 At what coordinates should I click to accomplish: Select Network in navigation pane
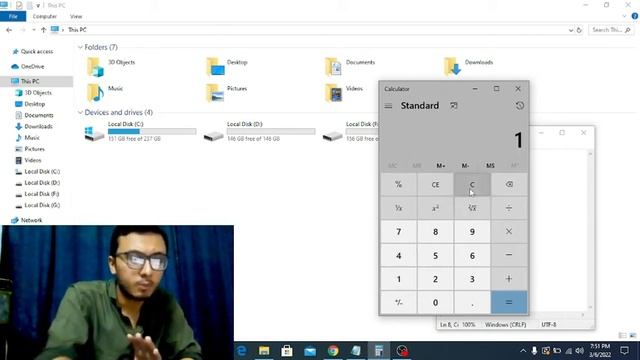(31, 220)
